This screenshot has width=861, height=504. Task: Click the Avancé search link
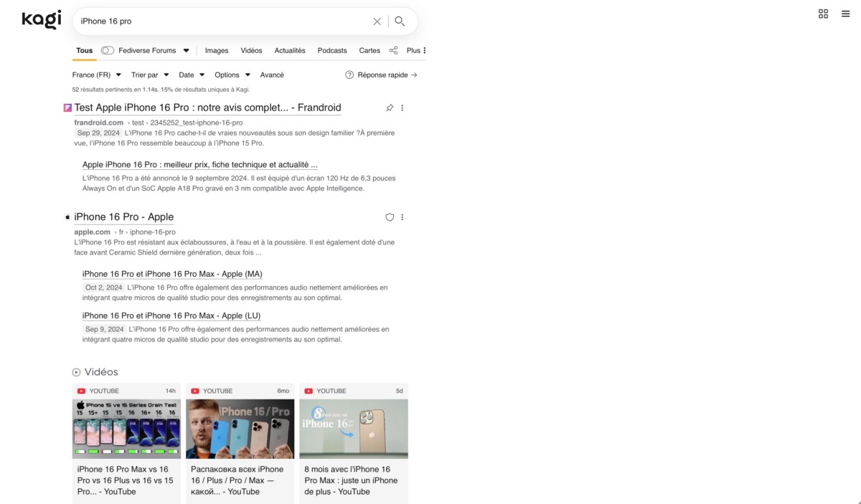[272, 75]
